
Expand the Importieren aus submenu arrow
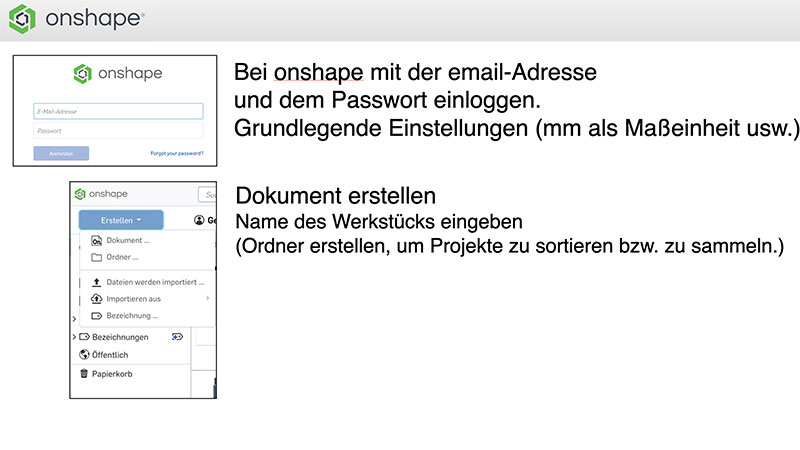(208, 298)
